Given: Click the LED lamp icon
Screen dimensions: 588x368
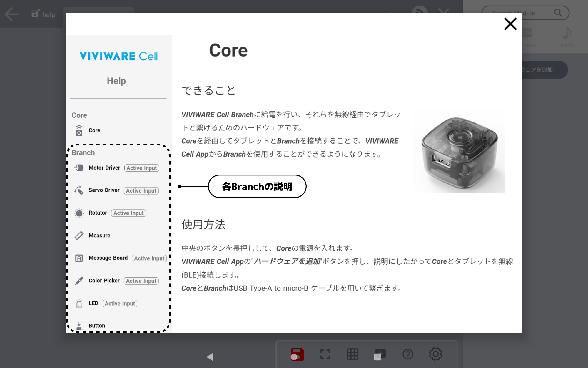Looking at the screenshot, I should (x=79, y=303).
